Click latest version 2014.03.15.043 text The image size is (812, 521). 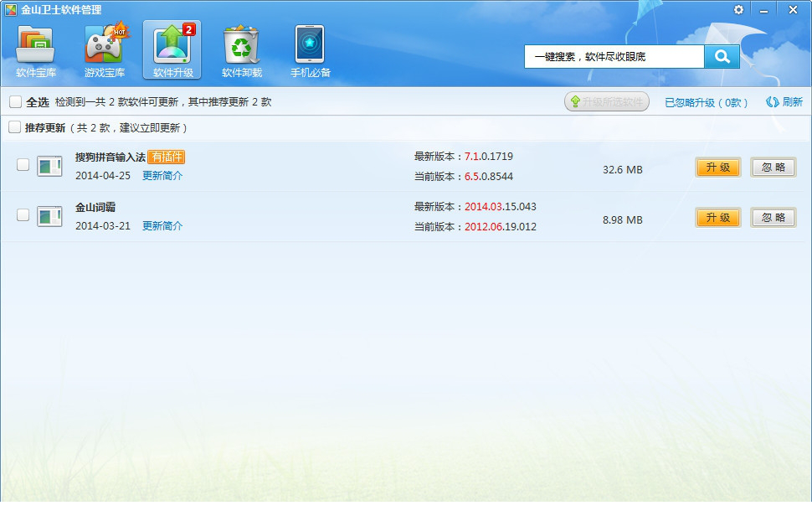tap(501, 207)
